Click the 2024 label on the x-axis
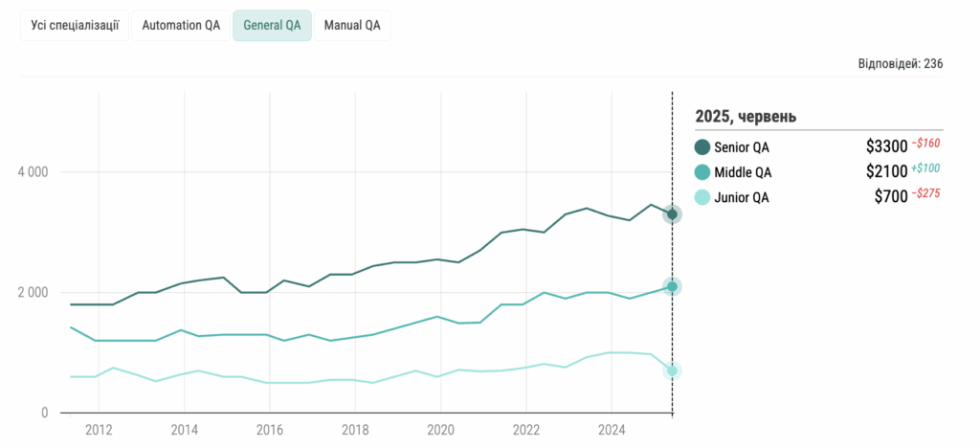Image resolution: width=980 pixels, height=448 pixels. pos(612,430)
